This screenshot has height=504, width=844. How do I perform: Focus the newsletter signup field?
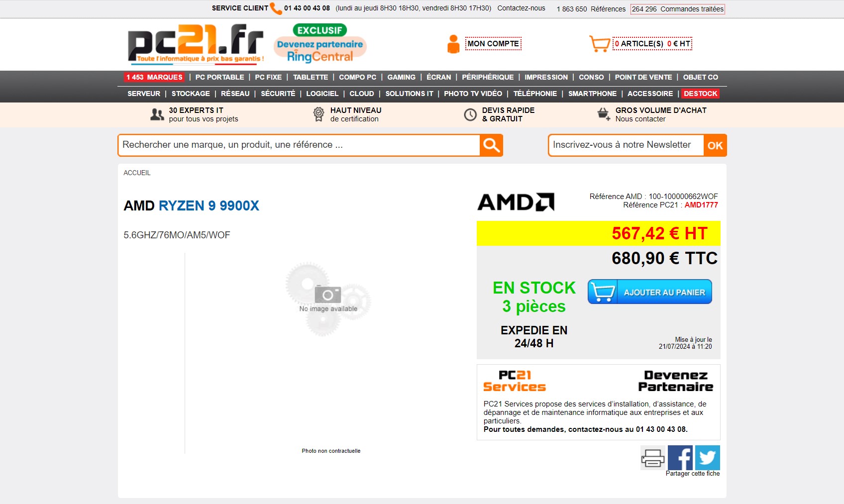pyautogui.click(x=626, y=145)
